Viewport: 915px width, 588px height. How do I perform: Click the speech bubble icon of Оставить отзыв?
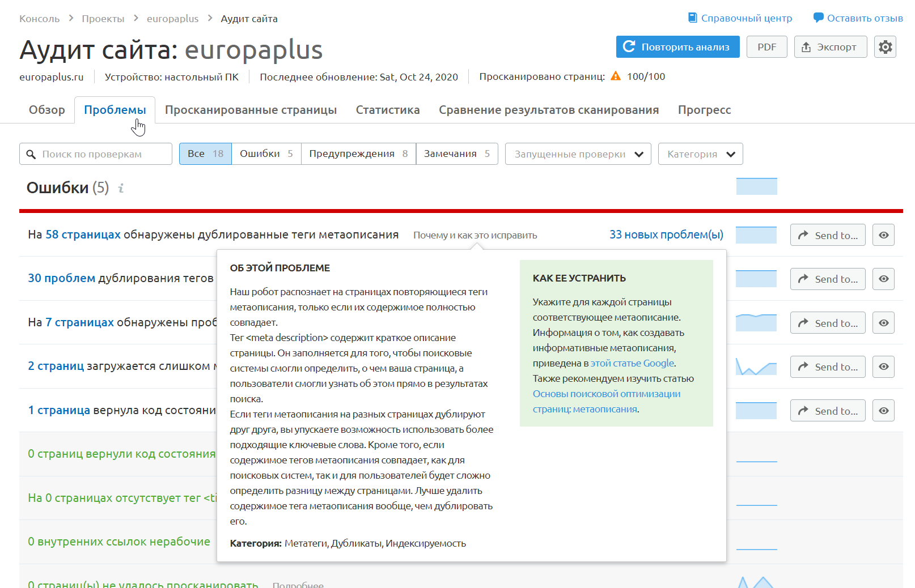(x=818, y=18)
